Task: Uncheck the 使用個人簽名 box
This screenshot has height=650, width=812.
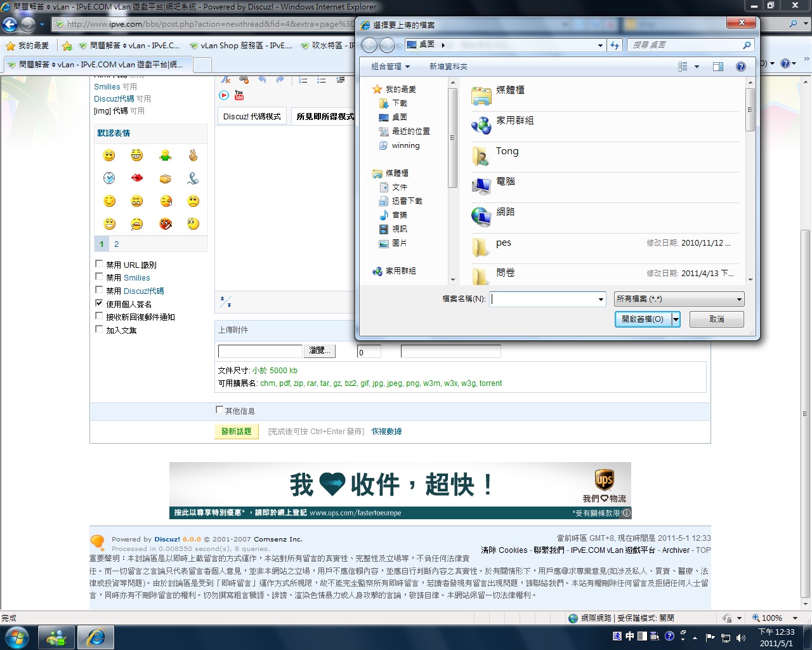Action: click(99, 303)
